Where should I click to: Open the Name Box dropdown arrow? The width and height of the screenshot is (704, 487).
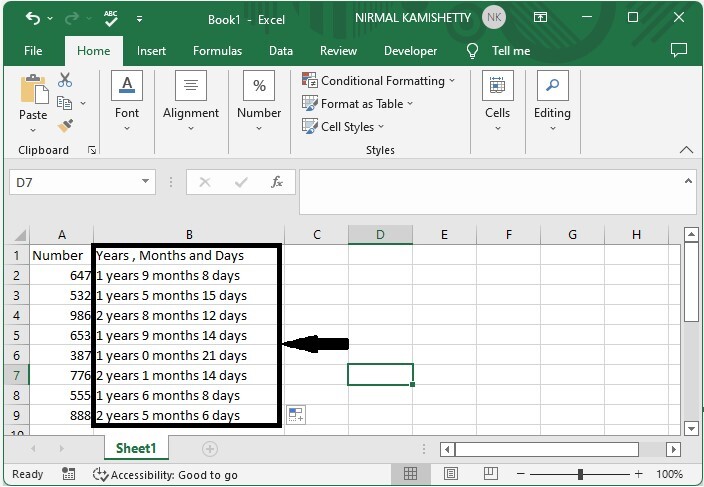(x=145, y=182)
